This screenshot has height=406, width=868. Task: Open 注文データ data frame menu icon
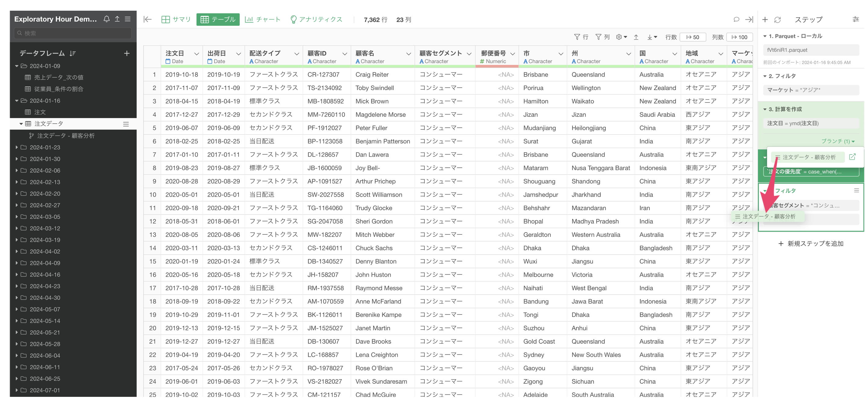(x=126, y=124)
